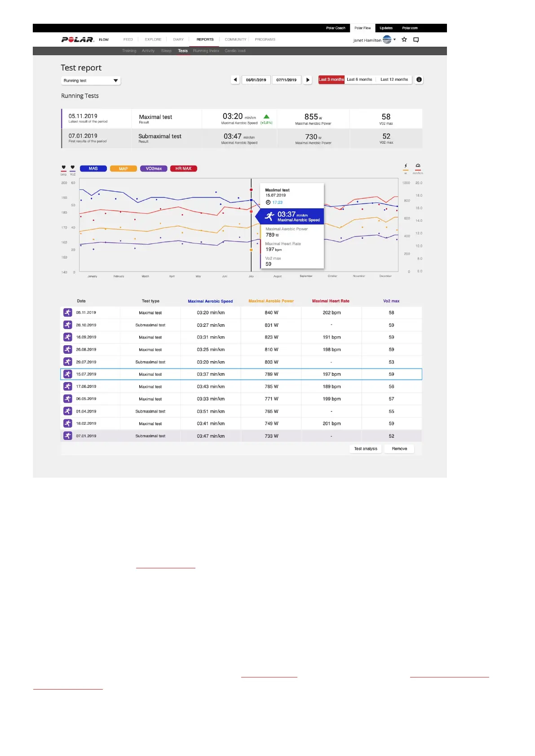535x756 pixels.
Task: Switch to the Running Index tab
Action: (206, 51)
